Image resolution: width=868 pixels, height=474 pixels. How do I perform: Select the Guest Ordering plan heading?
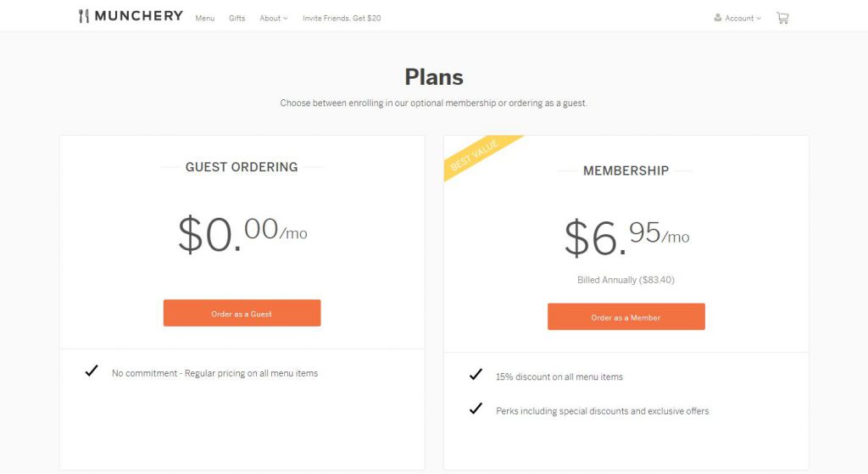(242, 167)
